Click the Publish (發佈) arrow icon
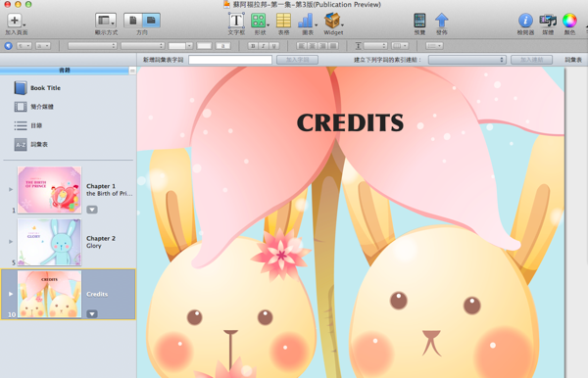Screen dimensions: 588x378 [x=442, y=21]
